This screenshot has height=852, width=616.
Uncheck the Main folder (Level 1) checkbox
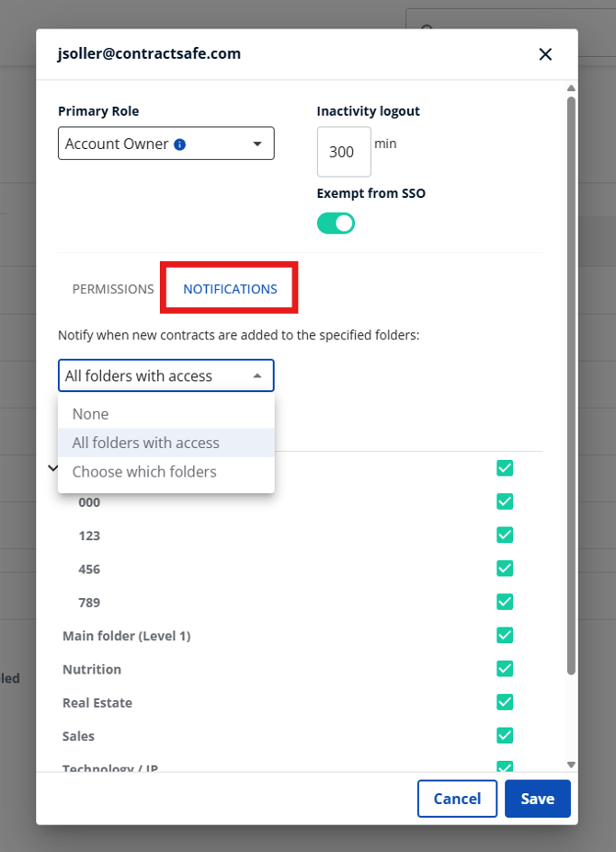coord(505,635)
